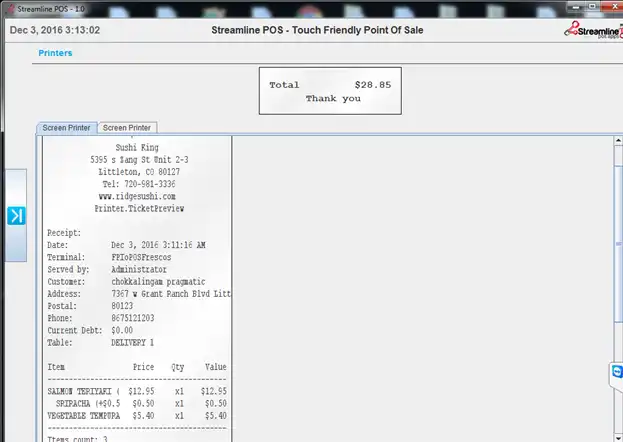Click the vertical scrollbar thumb
Screen dimensions: 623x442
click(x=618, y=244)
